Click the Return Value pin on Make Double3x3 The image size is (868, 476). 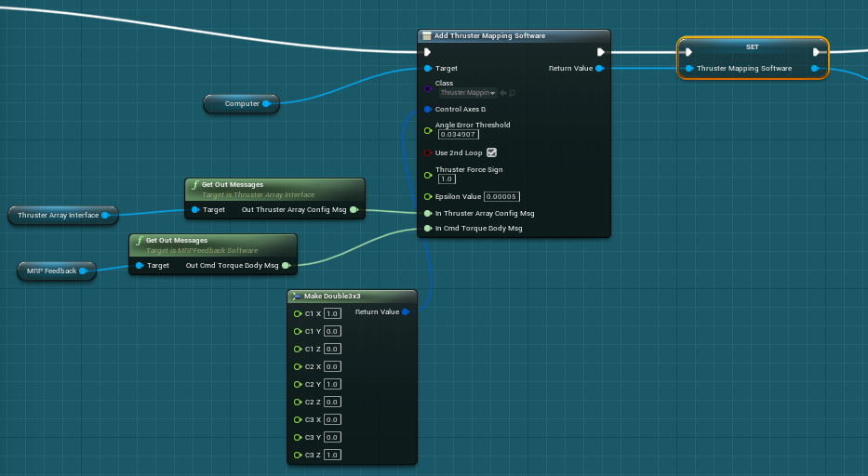coord(406,312)
